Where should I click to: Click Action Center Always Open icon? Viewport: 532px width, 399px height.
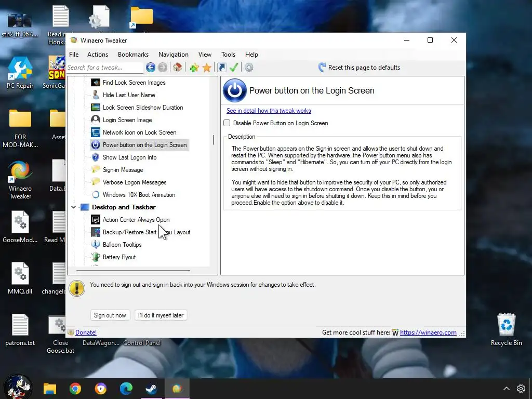[96, 220]
